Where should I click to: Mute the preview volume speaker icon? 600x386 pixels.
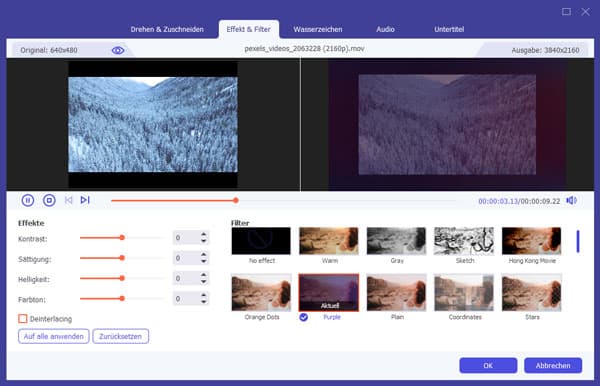tap(571, 200)
